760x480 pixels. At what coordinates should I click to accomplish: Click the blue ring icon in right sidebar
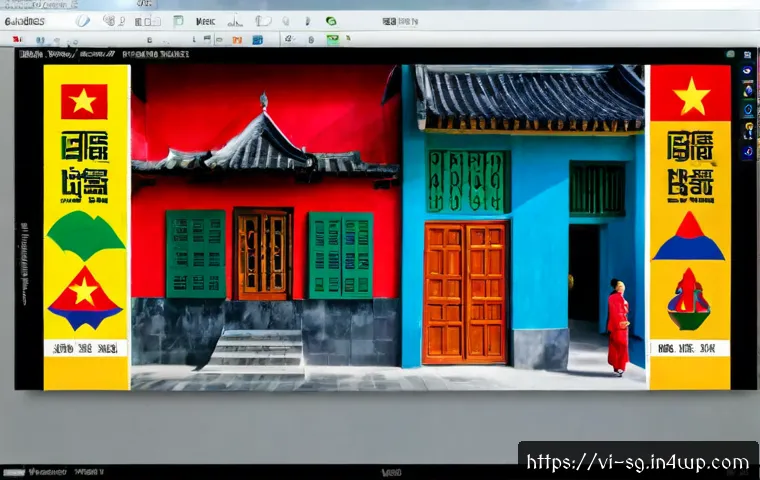pyautogui.click(x=748, y=110)
